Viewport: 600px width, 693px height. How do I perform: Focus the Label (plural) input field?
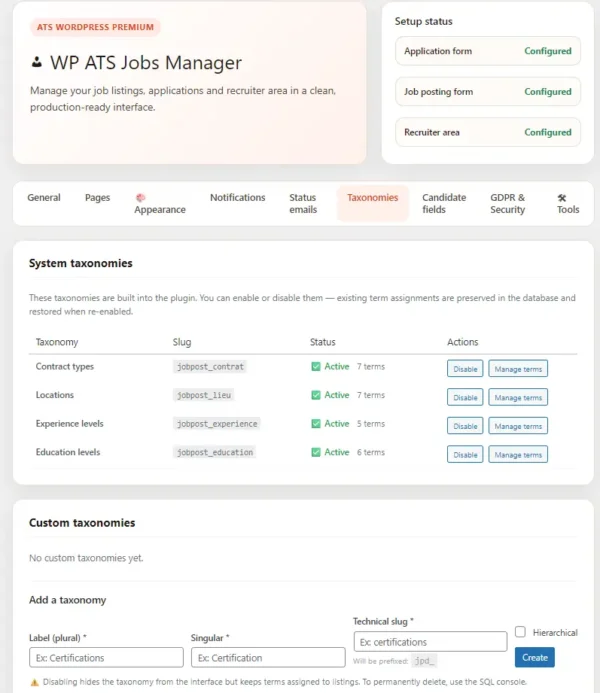[106, 657]
